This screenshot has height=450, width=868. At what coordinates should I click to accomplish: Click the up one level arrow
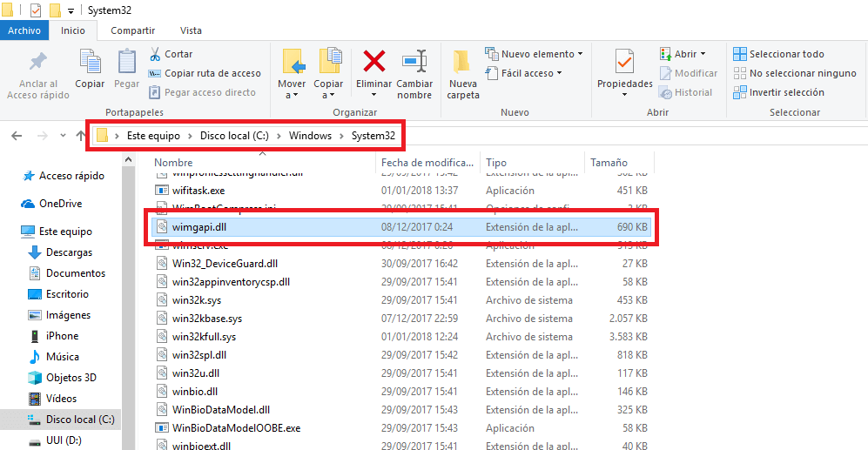(x=81, y=136)
